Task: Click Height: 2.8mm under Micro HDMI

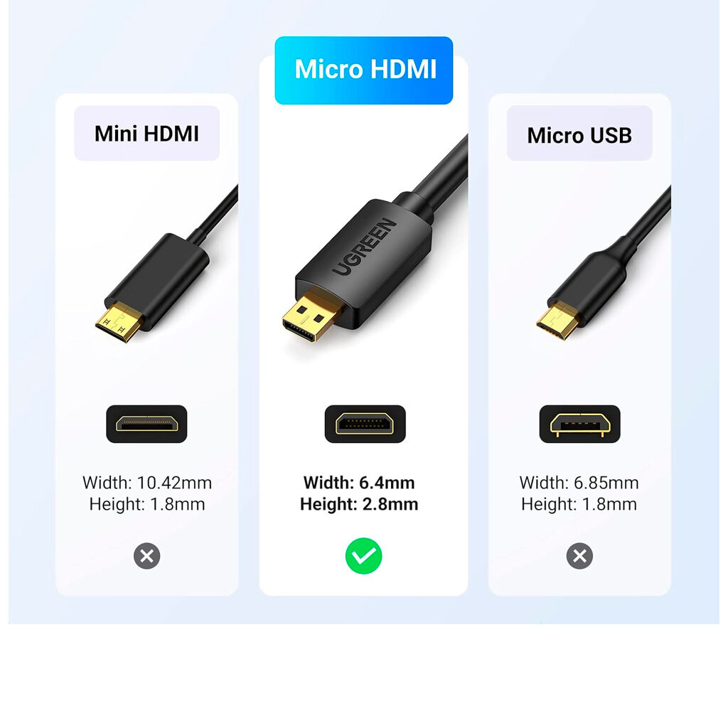Action: [x=359, y=504]
